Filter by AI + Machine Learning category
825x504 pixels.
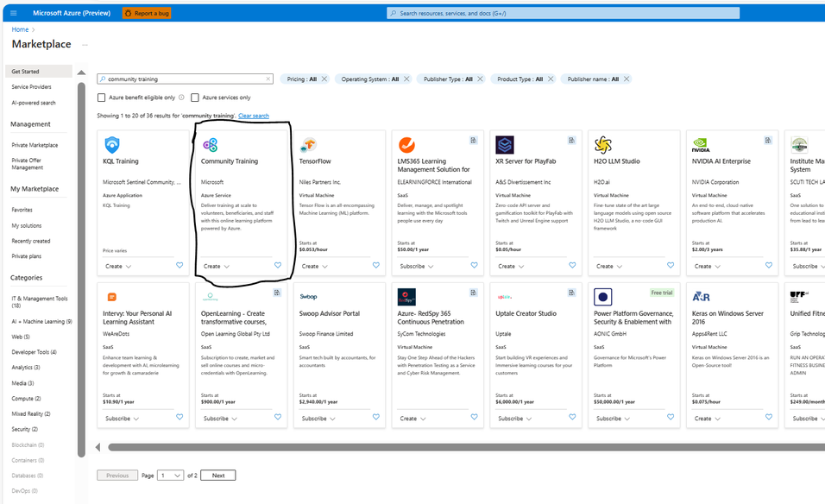pos(41,321)
